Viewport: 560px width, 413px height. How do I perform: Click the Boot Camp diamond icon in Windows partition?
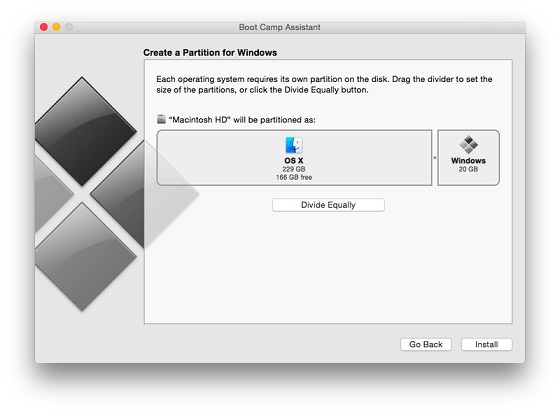coord(468,144)
